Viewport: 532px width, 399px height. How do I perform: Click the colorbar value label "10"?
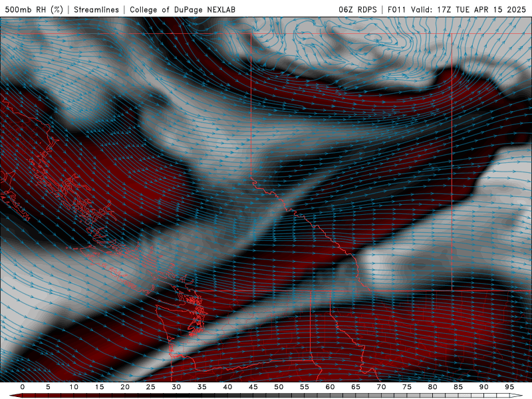coord(74,387)
